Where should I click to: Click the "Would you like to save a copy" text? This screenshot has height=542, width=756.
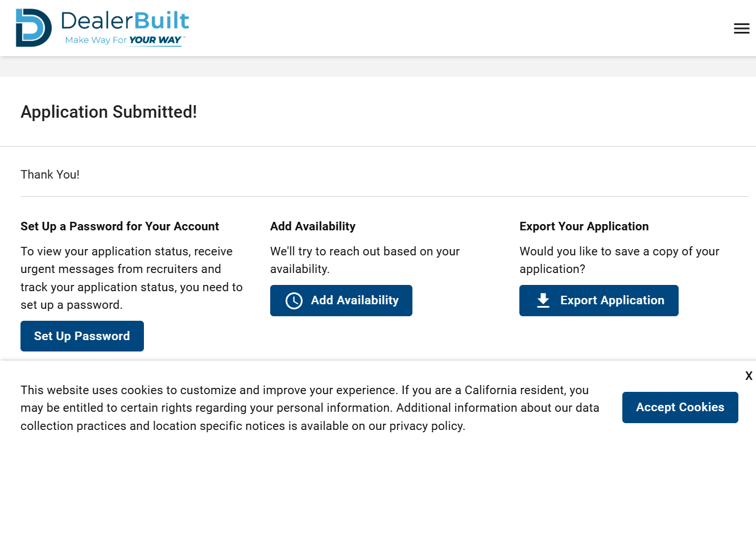[619, 260]
